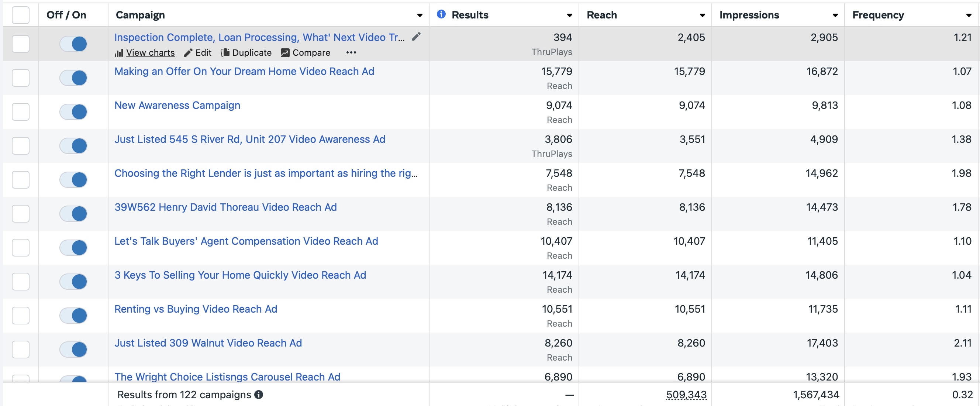Image resolution: width=980 pixels, height=406 pixels.
Task: Click the Results column info icon
Action: (441, 14)
